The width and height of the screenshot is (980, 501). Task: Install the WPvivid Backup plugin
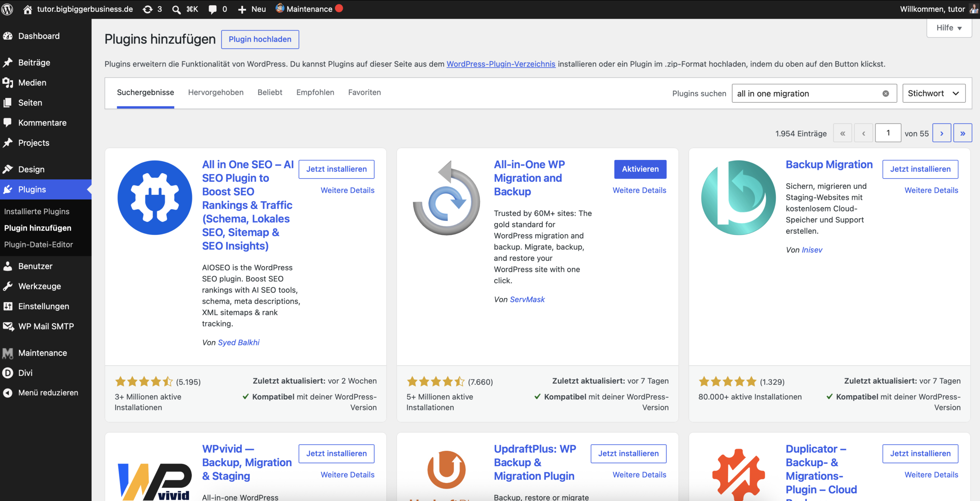(336, 453)
